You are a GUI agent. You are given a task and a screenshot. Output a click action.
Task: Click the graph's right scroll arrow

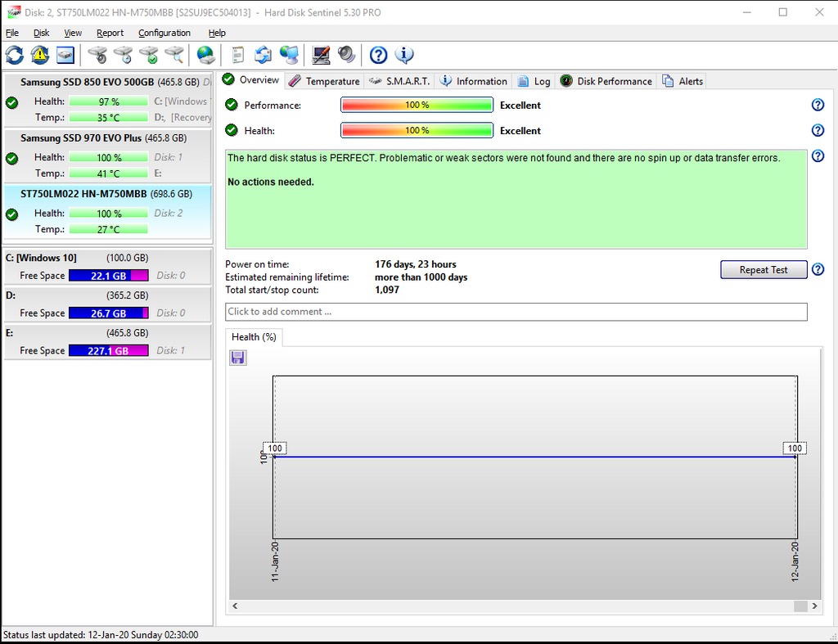tap(814, 606)
